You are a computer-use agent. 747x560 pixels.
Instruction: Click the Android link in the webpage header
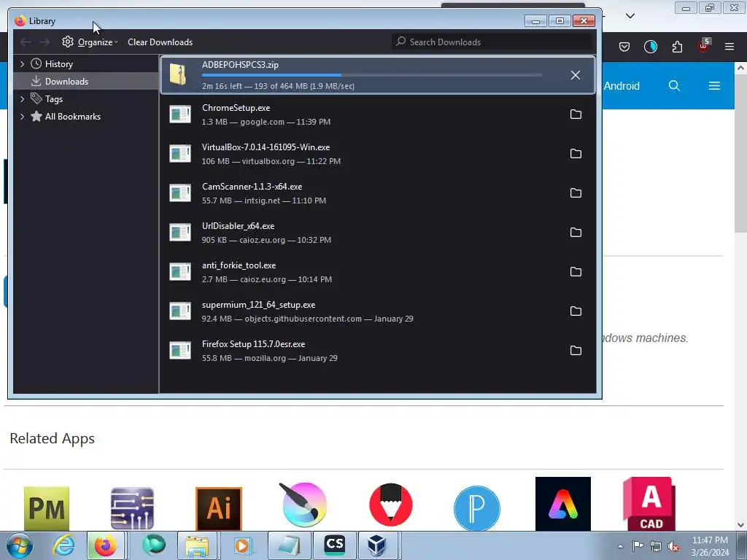[x=622, y=86]
